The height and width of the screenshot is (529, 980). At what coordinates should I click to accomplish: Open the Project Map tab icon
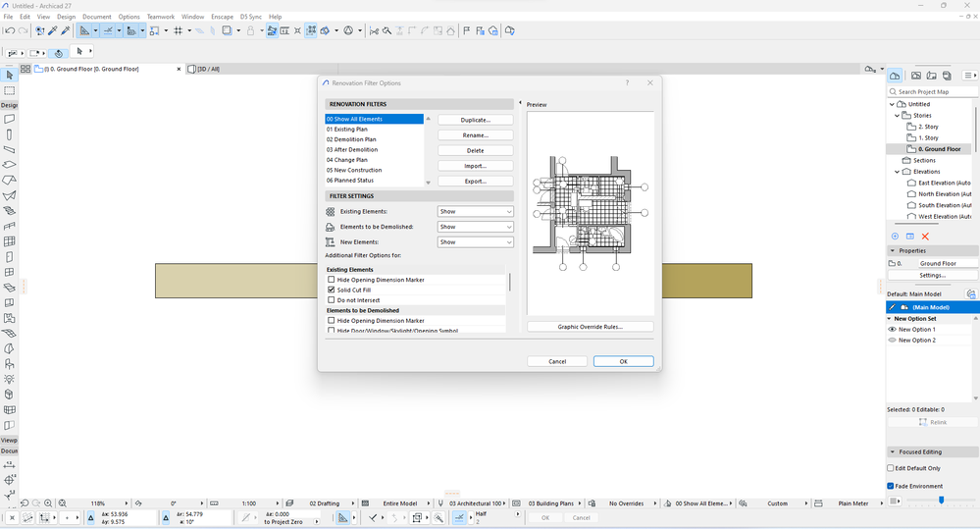point(895,76)
